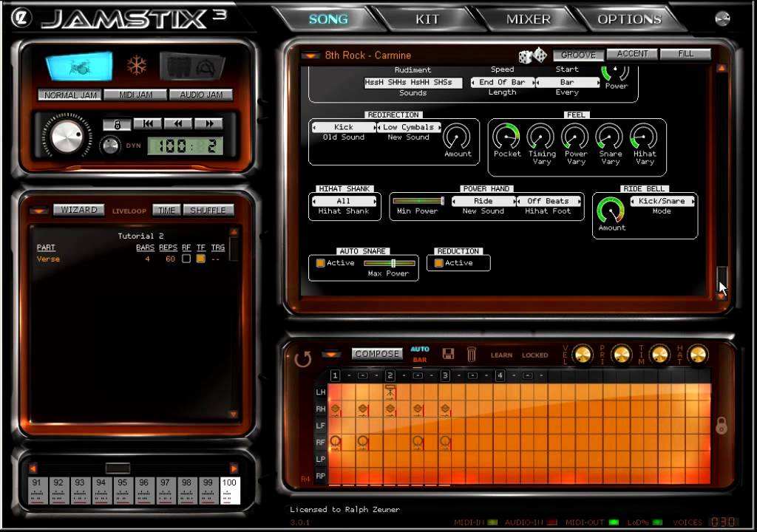This screenshot has height=532, width=757.
Task: Click the TIM gold knob
Action: 660,355
